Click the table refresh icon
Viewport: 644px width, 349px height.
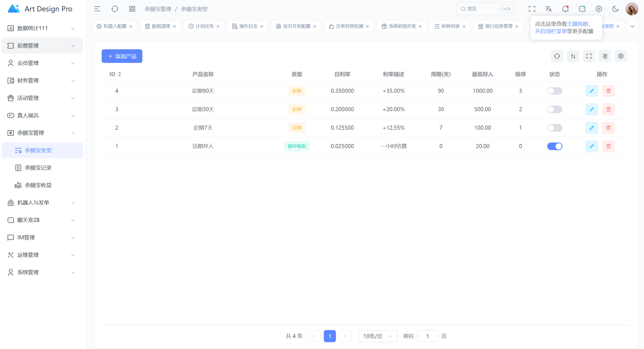point(557,56)
